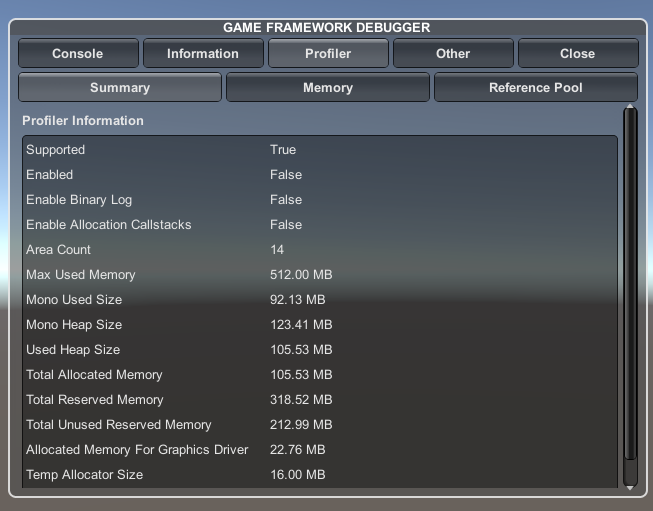Select the Temp Allocator Size row label
653x511 pixels.
[84, 475]
